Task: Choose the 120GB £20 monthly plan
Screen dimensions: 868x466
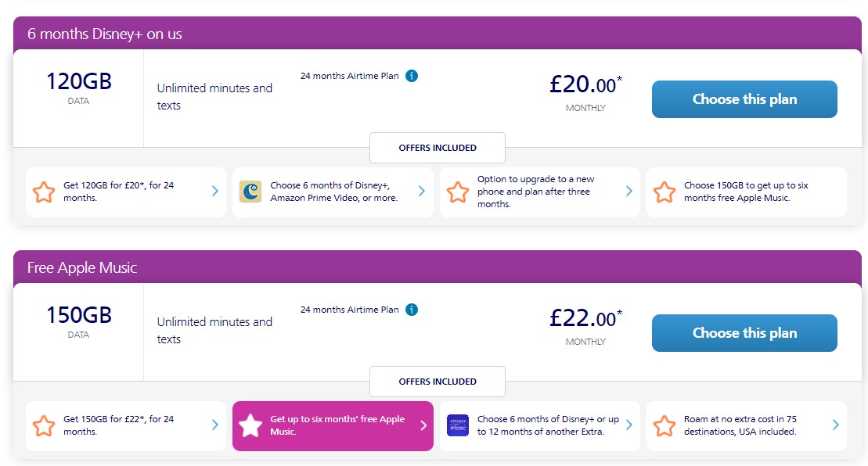Action: (744, 99)
